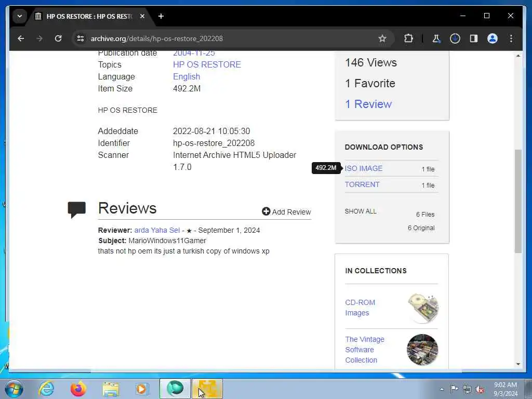
Task: Click the CD-ROM Images collection thumbnail
Action: tap(423, 308)
